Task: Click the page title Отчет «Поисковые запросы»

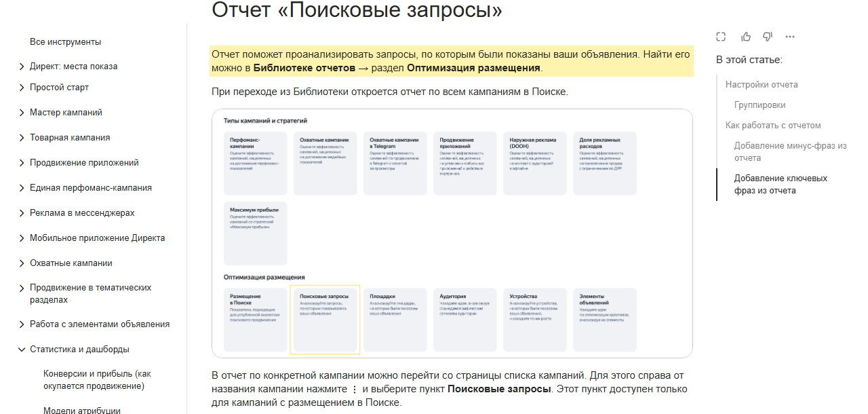Action: coord(357,10)
